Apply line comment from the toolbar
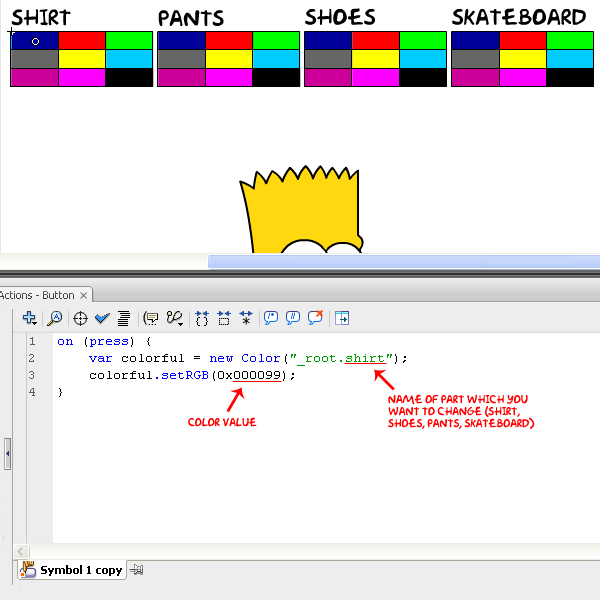Screen dimensions: 600x600 pos(293,318)
